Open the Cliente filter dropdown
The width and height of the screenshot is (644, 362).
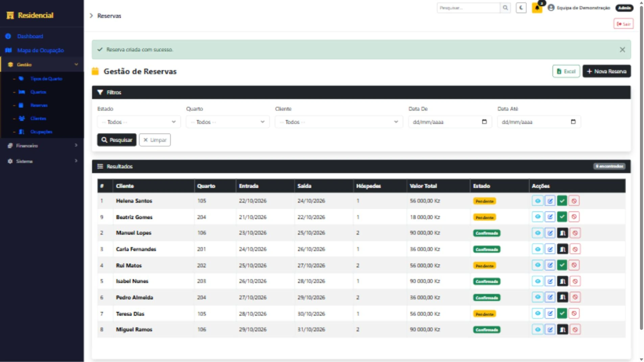pyautogui.click(x=339, y=122)
